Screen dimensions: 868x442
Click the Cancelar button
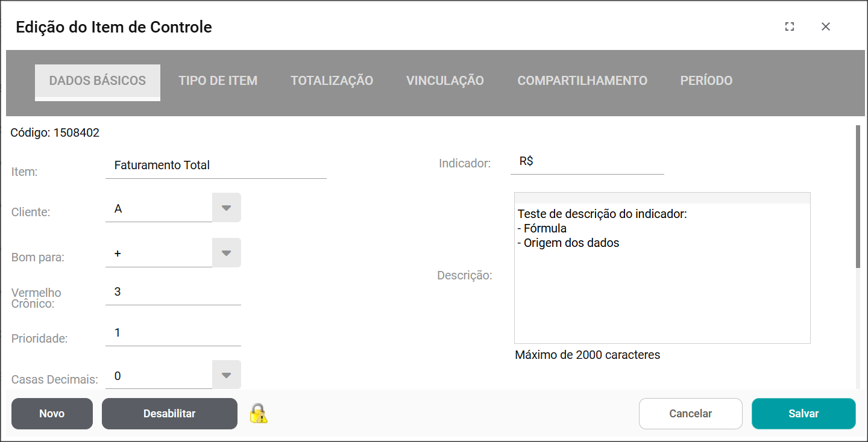[x=690, y=414]
